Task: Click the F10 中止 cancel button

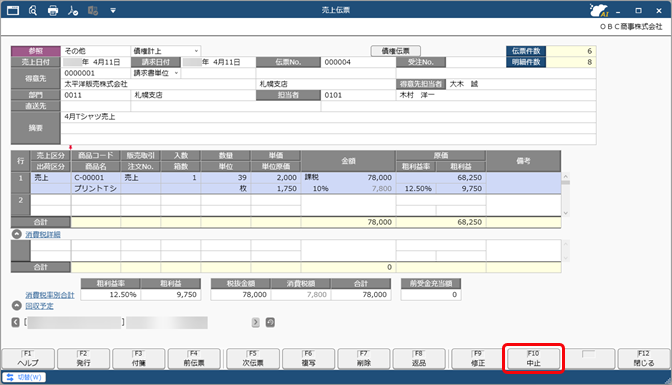Action: tap(534, 358)
